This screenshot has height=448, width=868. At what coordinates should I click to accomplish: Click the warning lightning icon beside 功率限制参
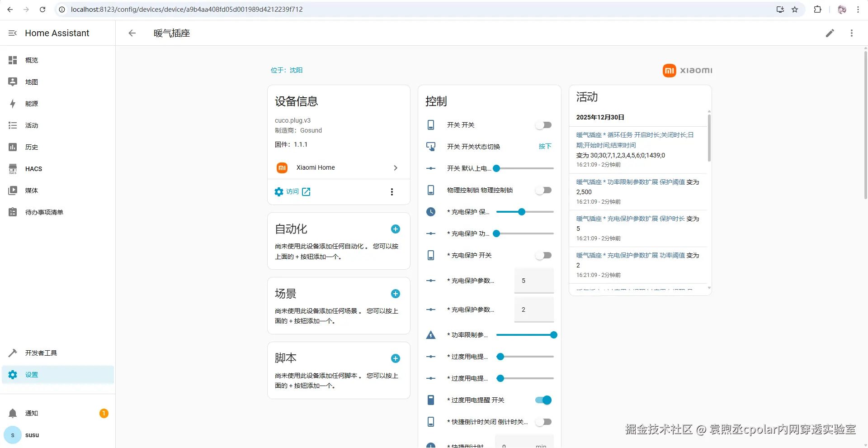[x=431, y=335]
